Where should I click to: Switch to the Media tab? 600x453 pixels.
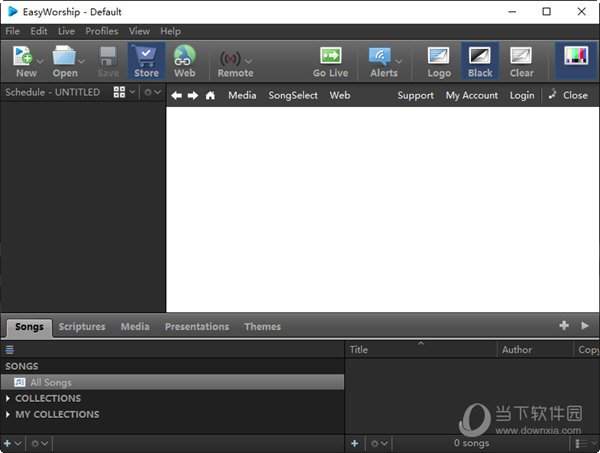click(x=135, y=327)
